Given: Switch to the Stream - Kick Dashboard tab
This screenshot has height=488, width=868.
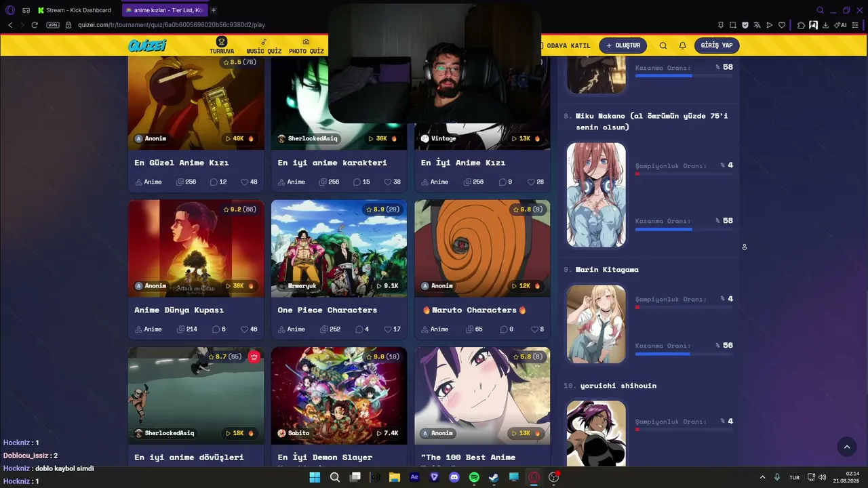Looking at the screenshot, I should (x=75, y=10).
